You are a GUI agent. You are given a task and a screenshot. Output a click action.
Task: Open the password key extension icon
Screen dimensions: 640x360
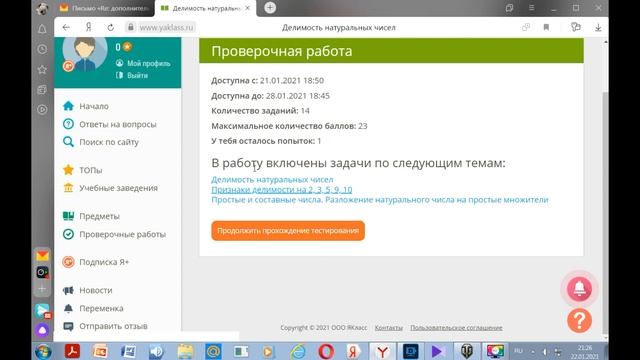pyautogui.click(x=576, y=27)
